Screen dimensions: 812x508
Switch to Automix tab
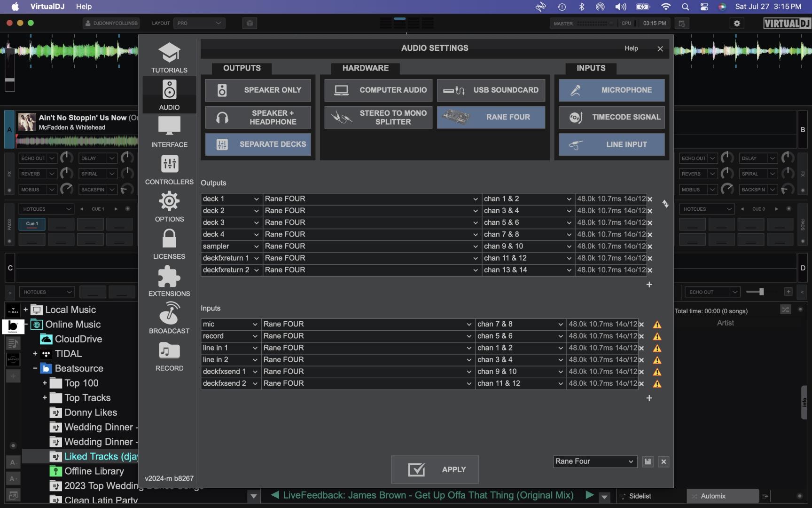(723, 496)
